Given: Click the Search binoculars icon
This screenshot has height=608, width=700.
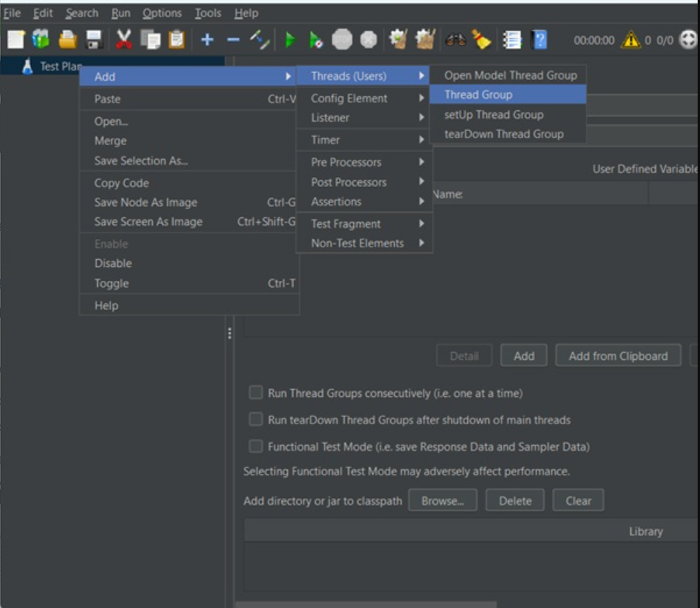Looking at the screenshot, I should [456, 40].
